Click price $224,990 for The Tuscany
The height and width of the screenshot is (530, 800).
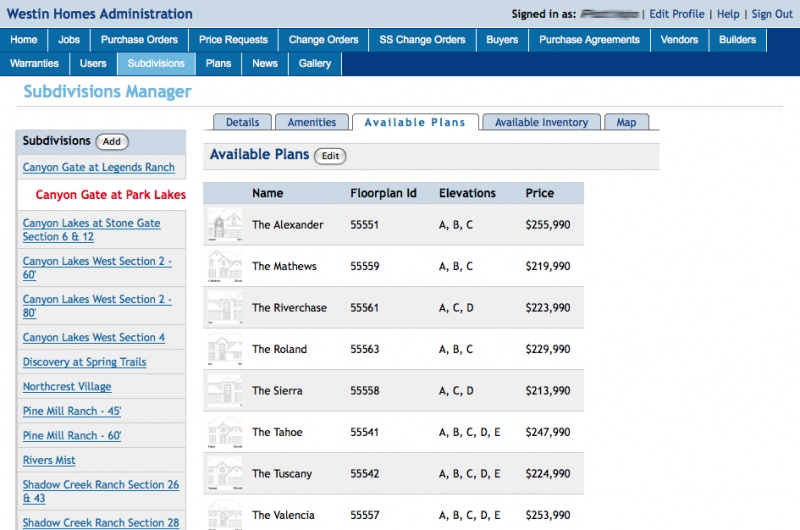pyautogui.click(x=548, y=473)
